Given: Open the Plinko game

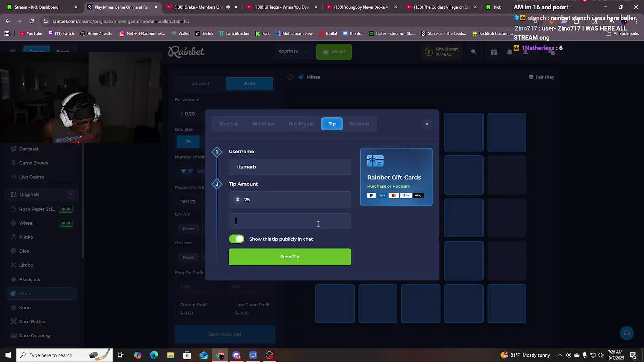Looking at the screenshot, I should (x=26, y=237).
